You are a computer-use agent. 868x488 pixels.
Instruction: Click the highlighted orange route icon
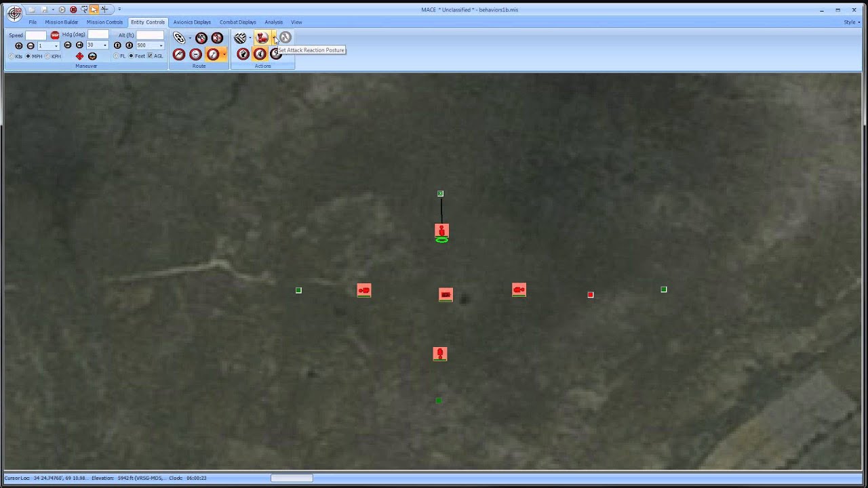click(213, 54)
